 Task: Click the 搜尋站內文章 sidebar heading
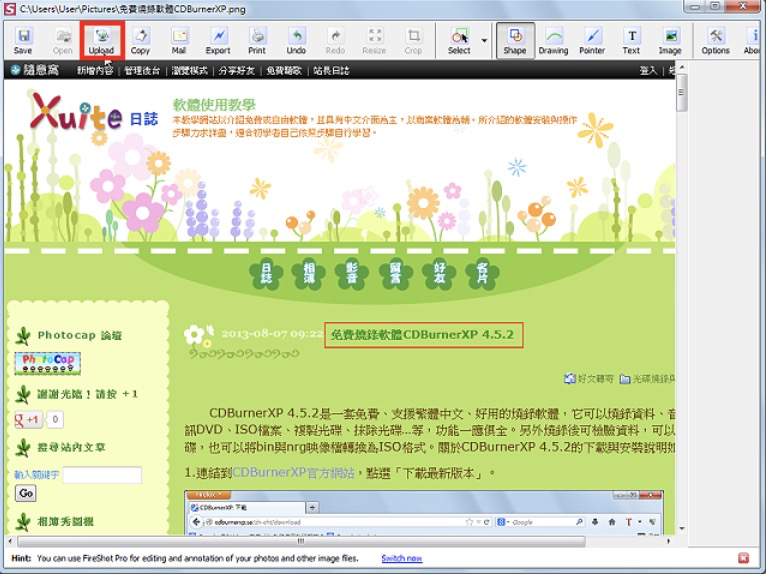[x=71, y=447]
